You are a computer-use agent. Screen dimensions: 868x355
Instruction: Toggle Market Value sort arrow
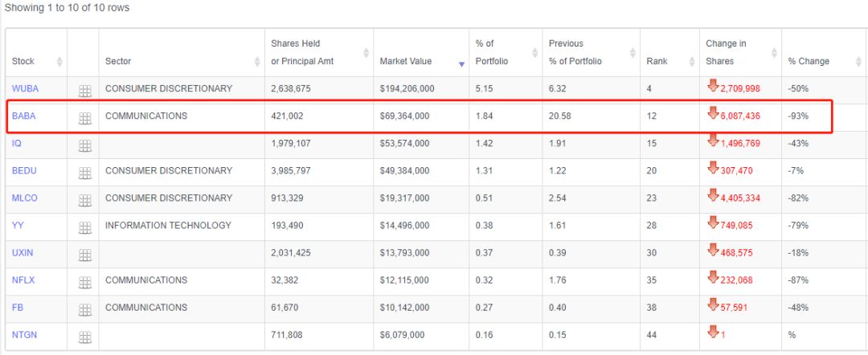pyautogui.click(x=461, y=64)
